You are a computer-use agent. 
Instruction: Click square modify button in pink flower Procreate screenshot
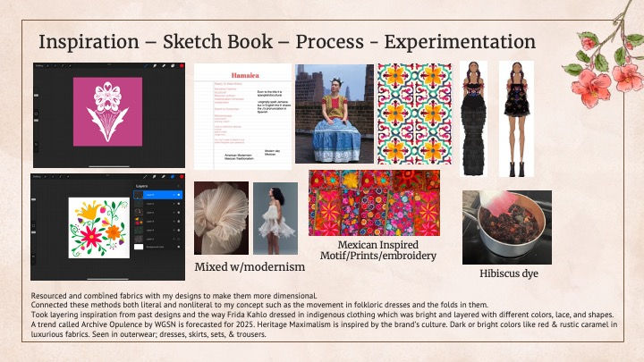click(36, 114)
